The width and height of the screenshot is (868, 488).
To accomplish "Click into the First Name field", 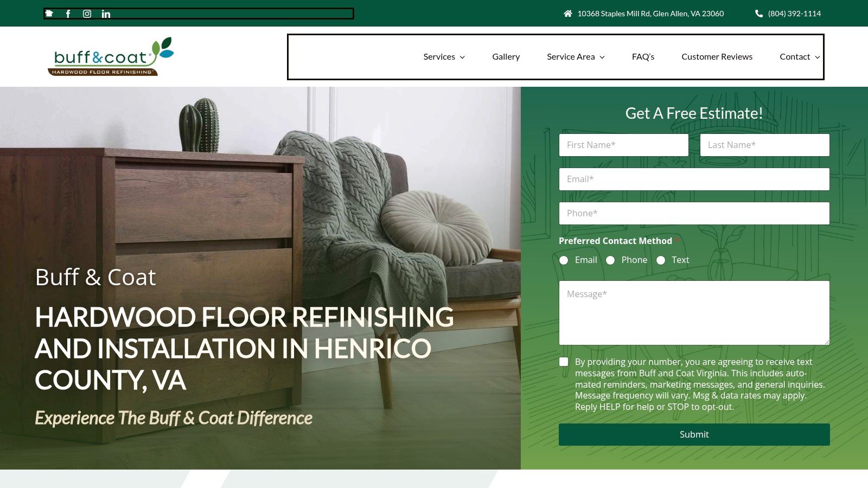I will tap(624, 145).
